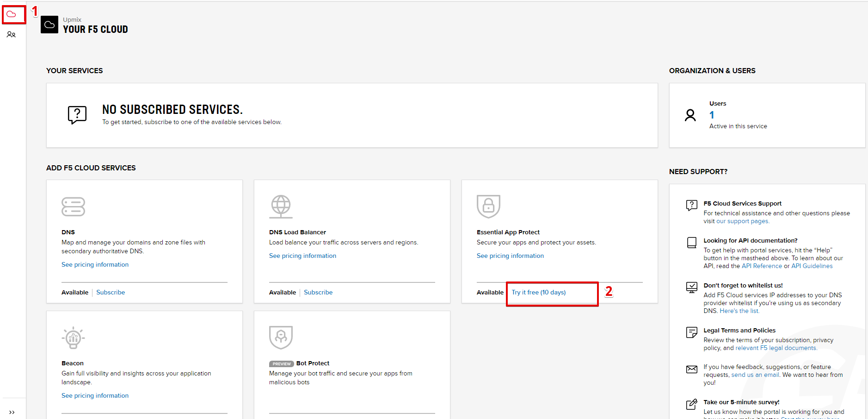Viewport: 868px width, 419px height.
Task: Click Available status on DNS Load Balancer card
Action: pos(283,292)
